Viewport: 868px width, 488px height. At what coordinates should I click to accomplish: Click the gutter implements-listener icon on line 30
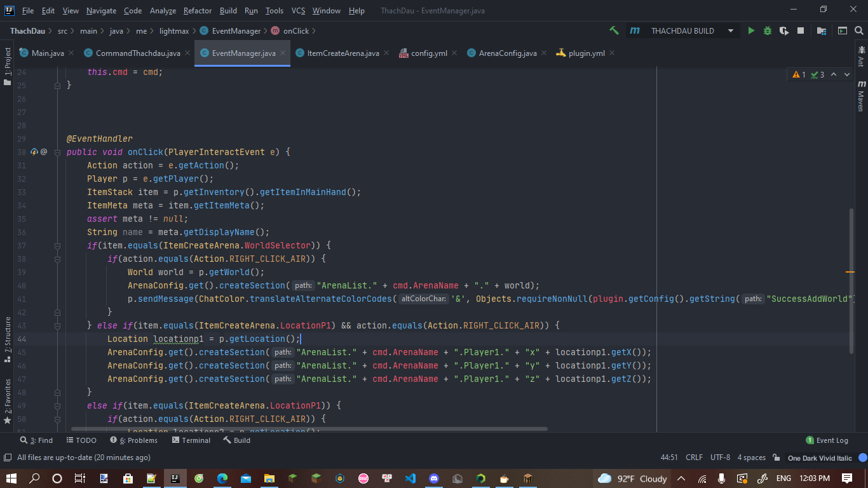point(34,152)
